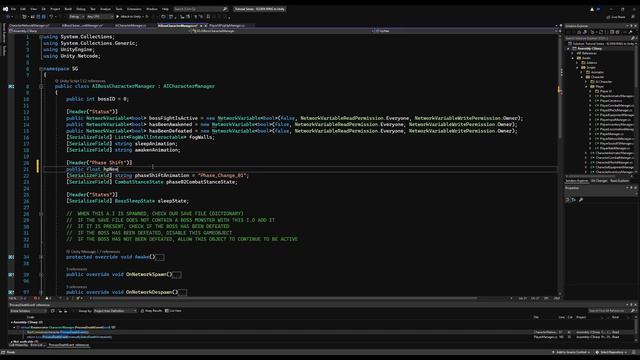Click the search magnifier in the title bar
Screen dimensions: 640x360
[x=224, y=9]
